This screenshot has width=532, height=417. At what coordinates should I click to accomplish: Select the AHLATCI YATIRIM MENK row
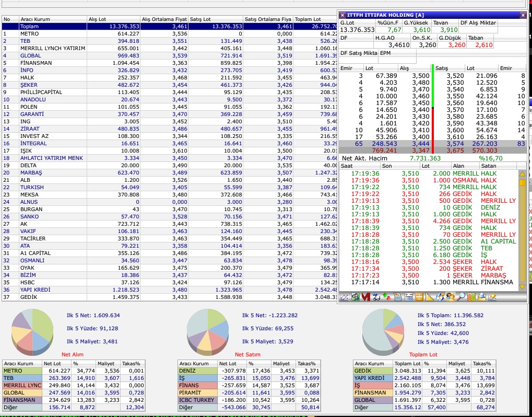[170, 158]
